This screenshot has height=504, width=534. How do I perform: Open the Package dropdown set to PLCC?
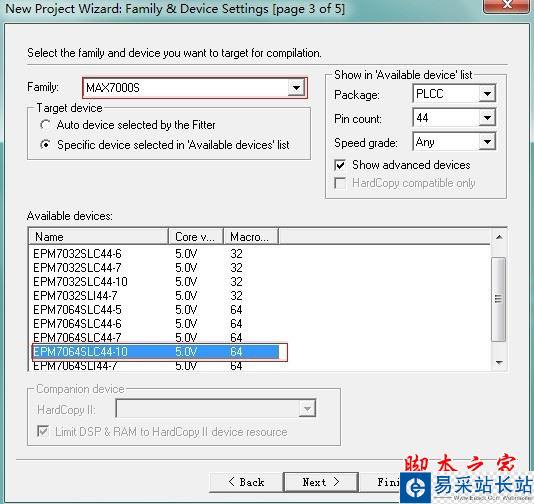point(454,94)
